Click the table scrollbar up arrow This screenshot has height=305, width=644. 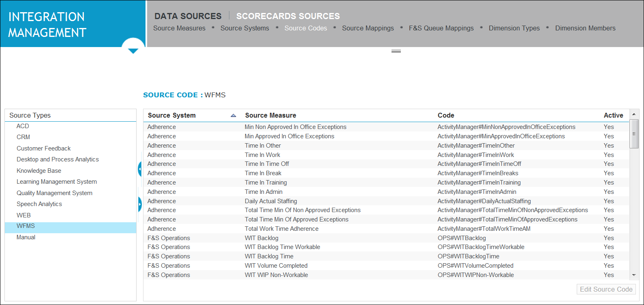pos(634,114)
